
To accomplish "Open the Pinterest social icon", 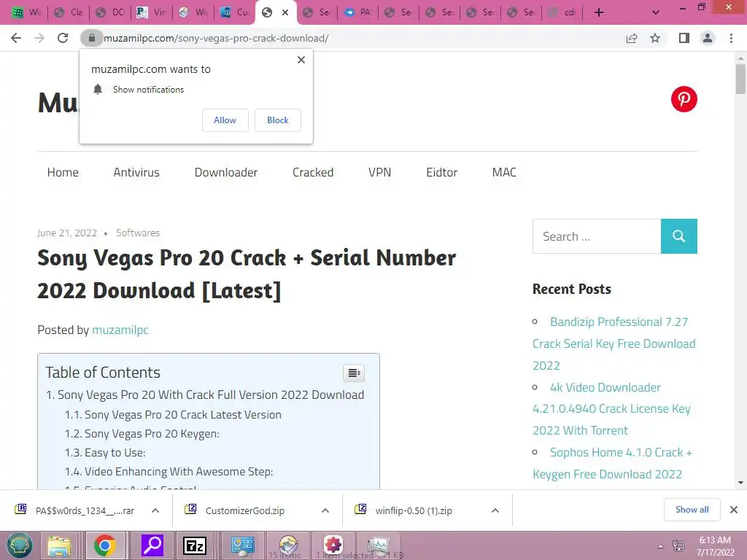I will pyautogui.click(x=684, y=99).
